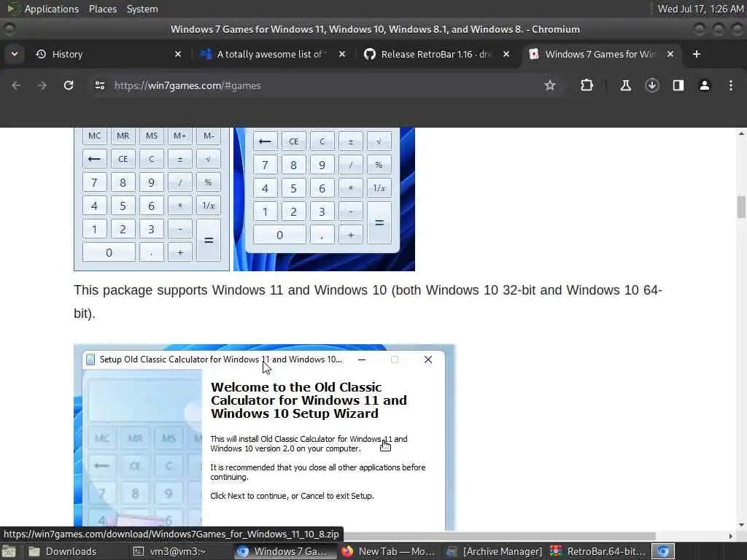
Task: Open the profile avatar menu
Action: point(704,86)
